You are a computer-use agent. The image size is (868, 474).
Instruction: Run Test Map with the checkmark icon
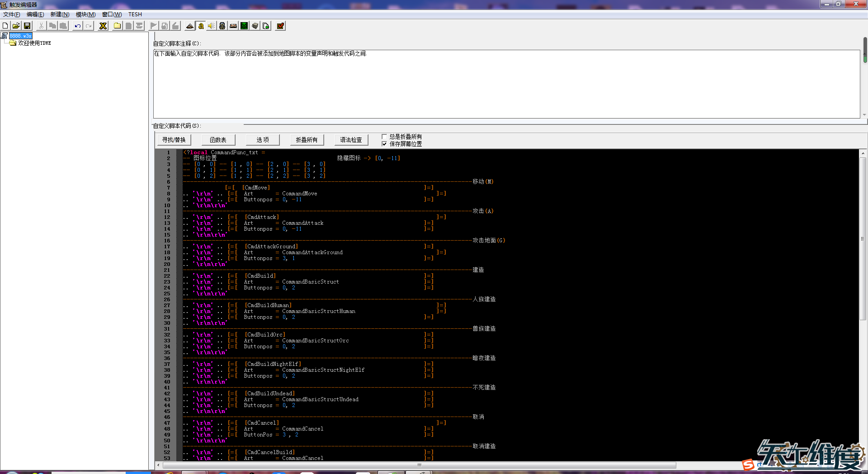click(280, 26)
